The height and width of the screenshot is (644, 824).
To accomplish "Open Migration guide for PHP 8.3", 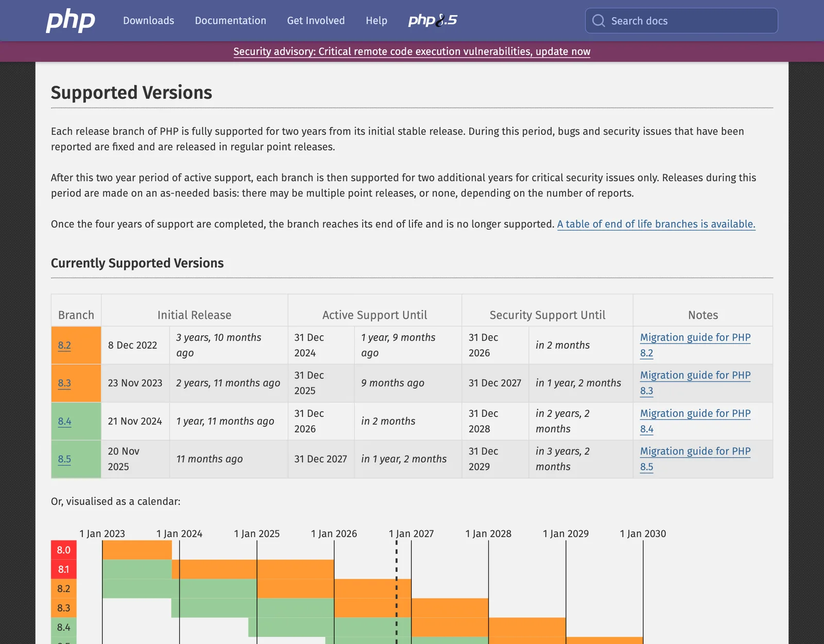I will (695, 383).
